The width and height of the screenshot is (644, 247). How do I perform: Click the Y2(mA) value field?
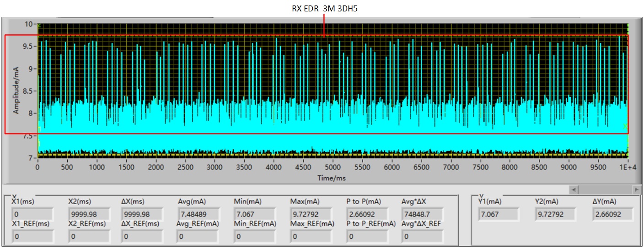click(x=555, y=214)
